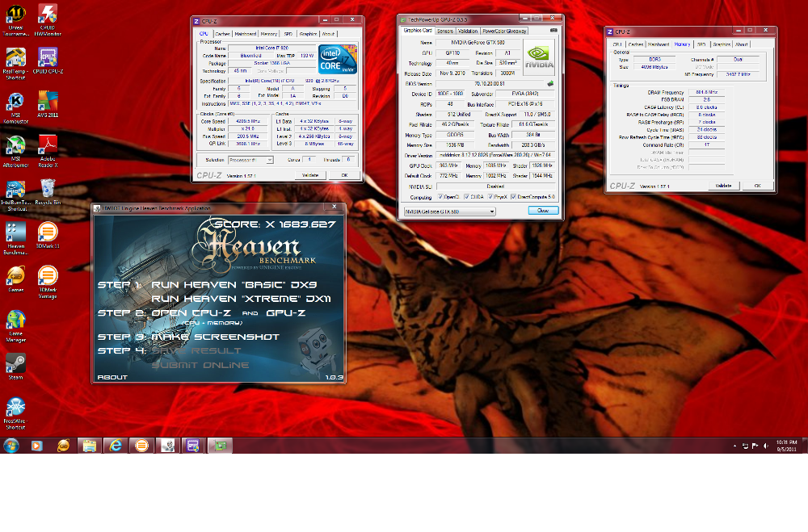
Task: Click the volume speaker tray icon
Action: tap(766, 446)
